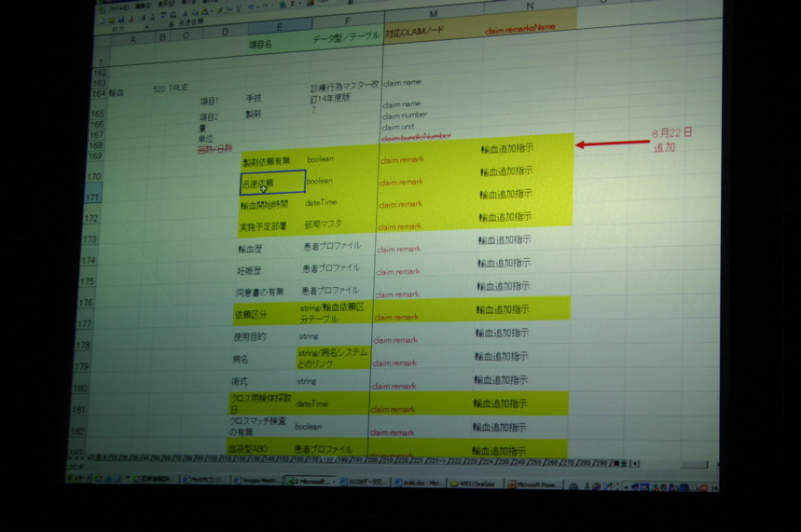
Task: Select the クロスマッチ検査の有無 cell
Action: pos(258,427)
